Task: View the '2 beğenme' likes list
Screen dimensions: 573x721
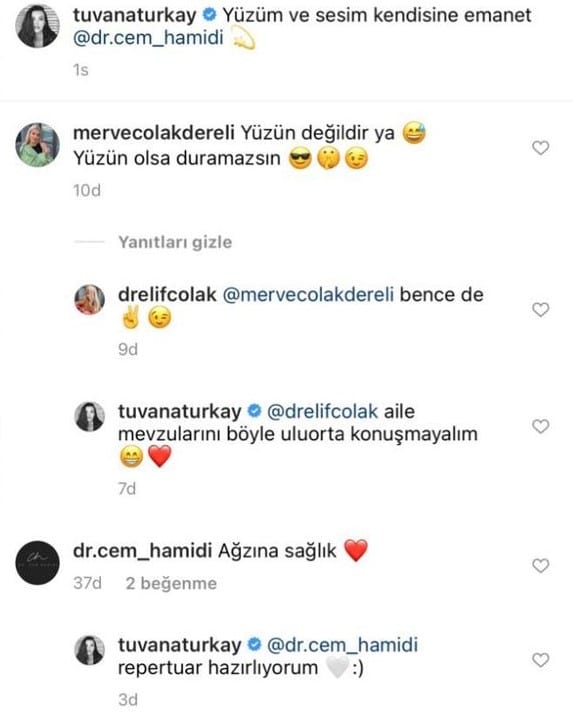Action: click(x=171, y=584)
